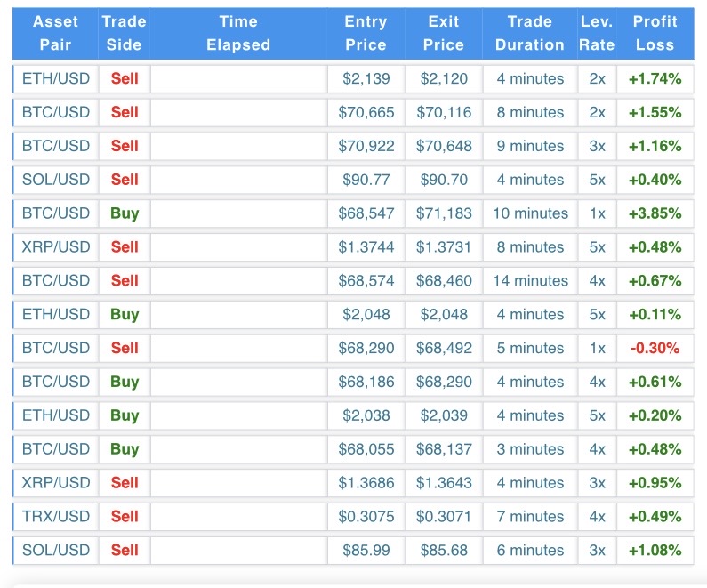Click the TRX/USD asset pair cell
The height and width of the screenshot is (588, 707).
pyautogui.click(x=56, y=517)
